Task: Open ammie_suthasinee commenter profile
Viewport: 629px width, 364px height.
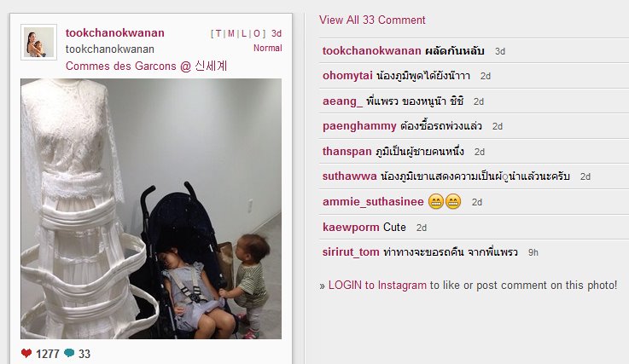Action: 373,202
